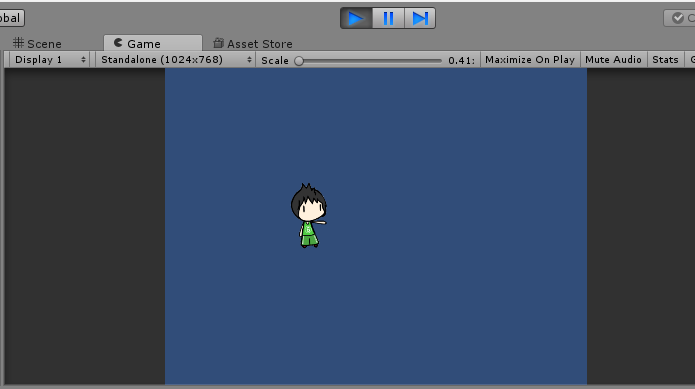Click the green-shirted character sprite
695x389 pixels.
pos(309,216)
